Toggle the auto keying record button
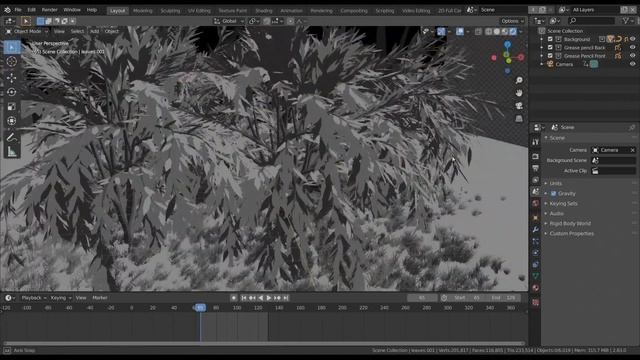The width and height of the screenshot is (640, 360). 233,298
